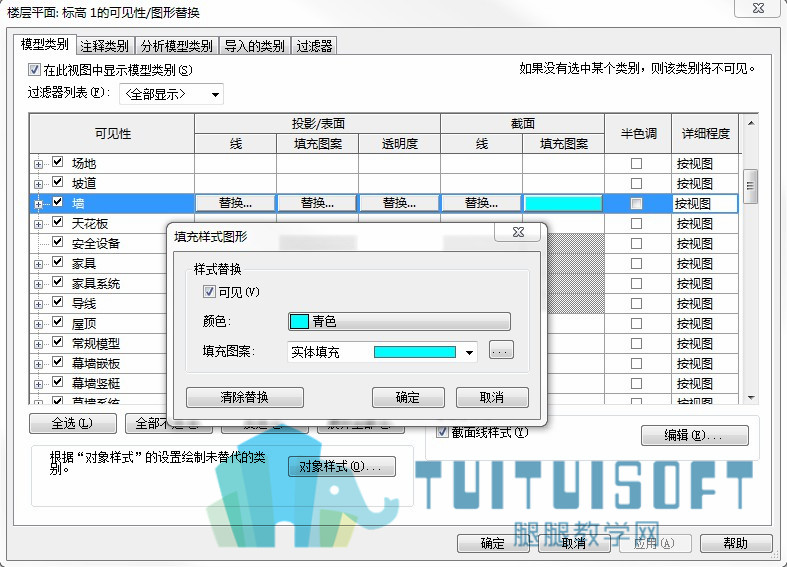Toggle visibility checkbox for 家具系统

(x=58, y=281)
